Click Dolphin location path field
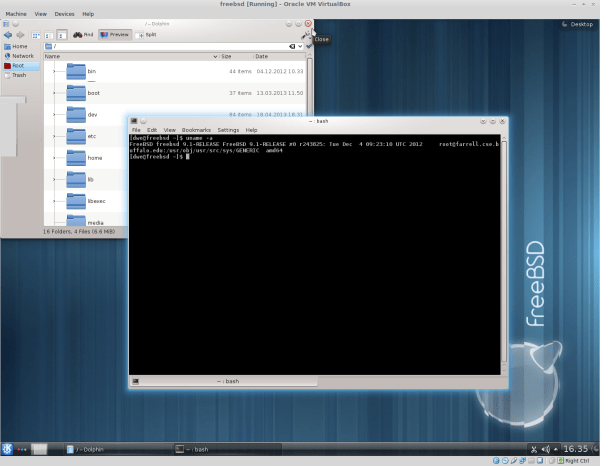Image resolution: width=600 pixels, height=466 pixels. coord(170,45)
